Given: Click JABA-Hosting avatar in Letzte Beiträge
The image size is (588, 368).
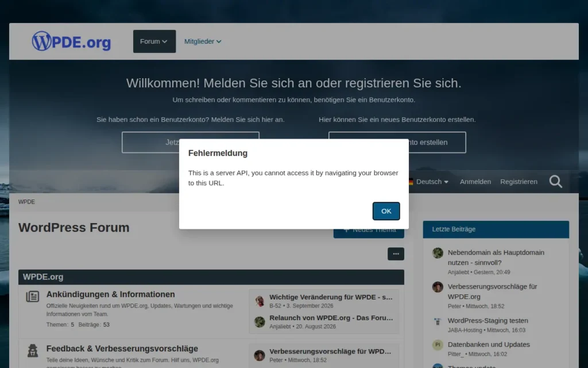Looking at the screenshot, I should pos(438,321).
